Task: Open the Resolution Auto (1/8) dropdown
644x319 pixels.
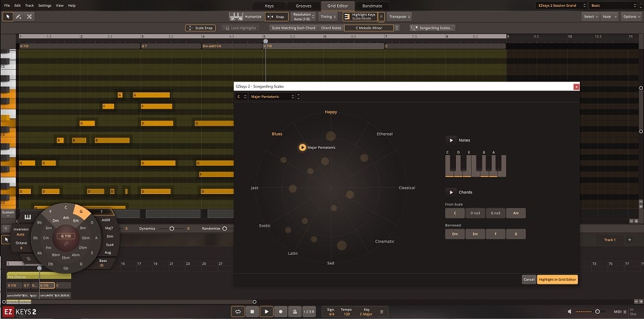Action: pyautogui.click(x=303, y=17)
